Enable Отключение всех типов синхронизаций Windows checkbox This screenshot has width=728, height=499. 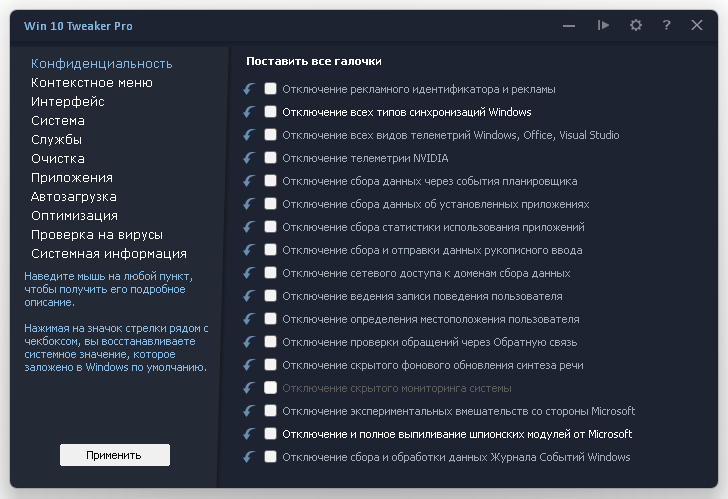[x=270, y=111]
